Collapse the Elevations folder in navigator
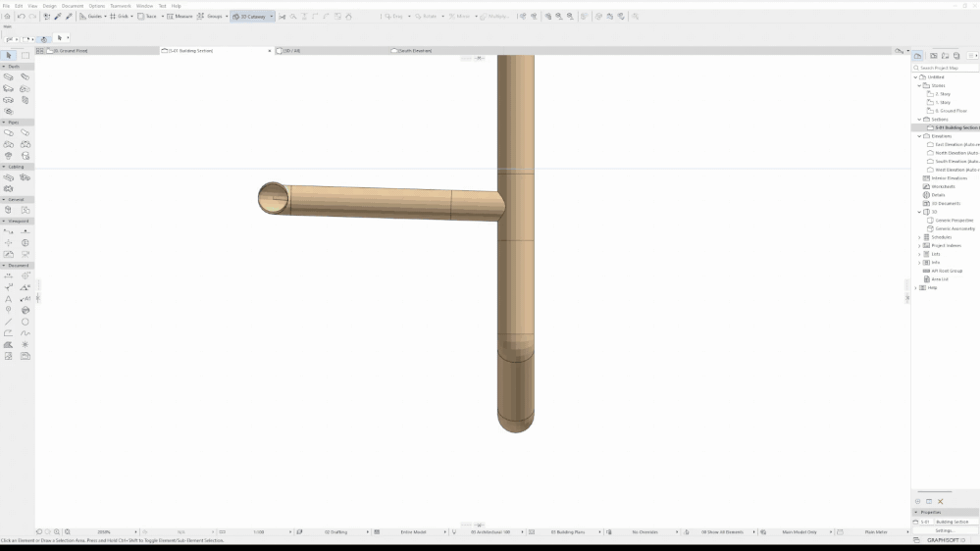This screenshot has width=980, height=551. click(919, 136)
